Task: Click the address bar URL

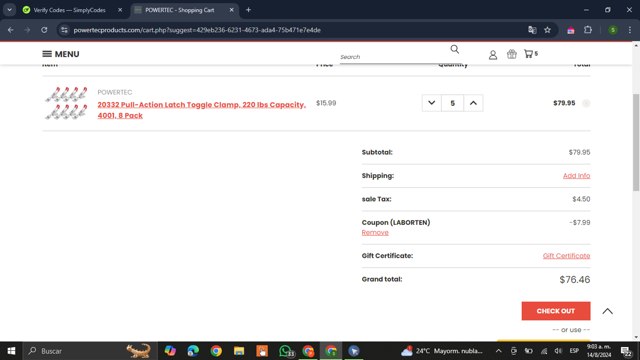Action: tap(197, 30)
